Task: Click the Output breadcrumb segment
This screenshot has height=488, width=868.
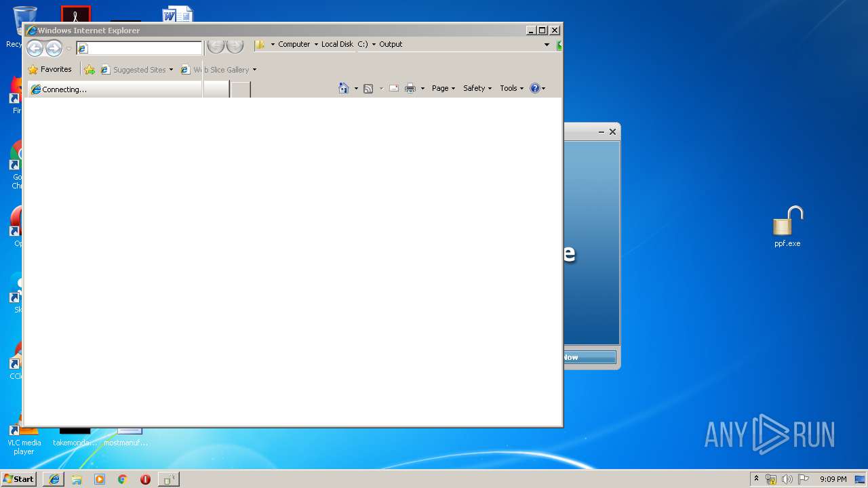Action: point(391,44)
